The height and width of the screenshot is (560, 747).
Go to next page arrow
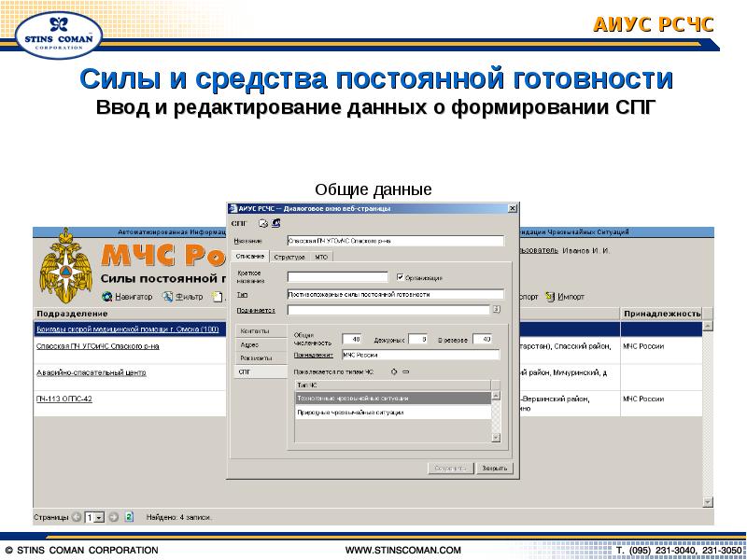(113, 517)
